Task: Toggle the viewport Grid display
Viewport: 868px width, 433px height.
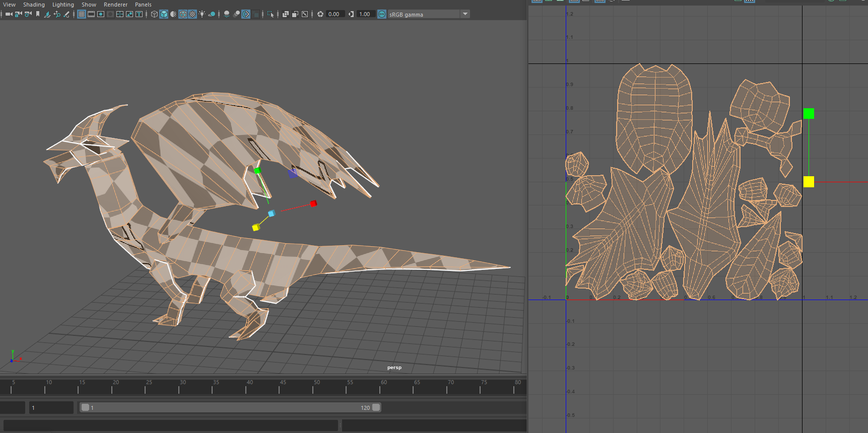Action: 81,14
